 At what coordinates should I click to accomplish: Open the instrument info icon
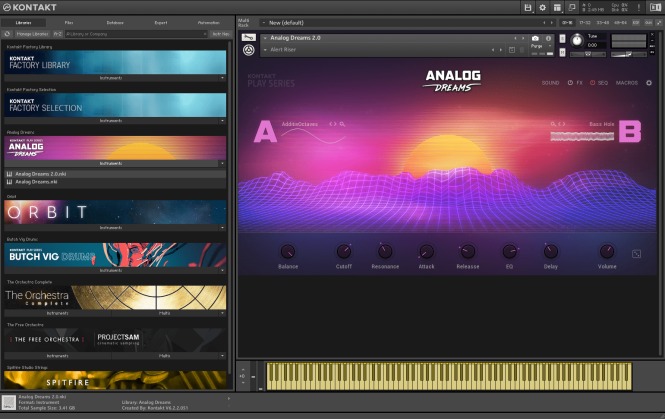[x=548, y=38]
